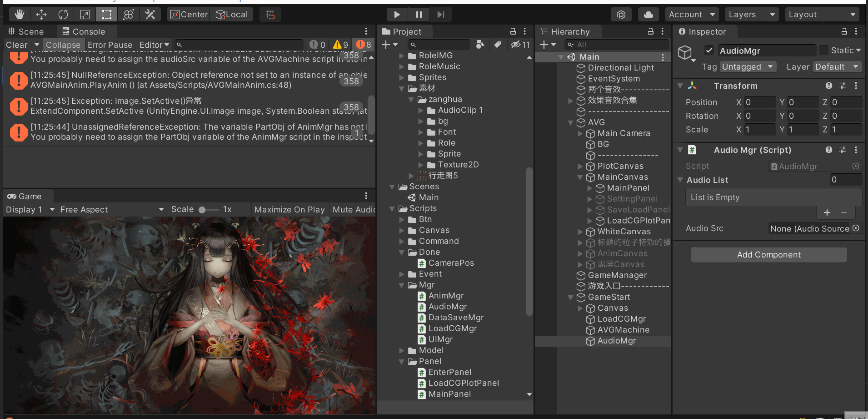The height and width of the screenshot is (419, 868).
Task: Open Display 1 dropdown
Action: 30,209
